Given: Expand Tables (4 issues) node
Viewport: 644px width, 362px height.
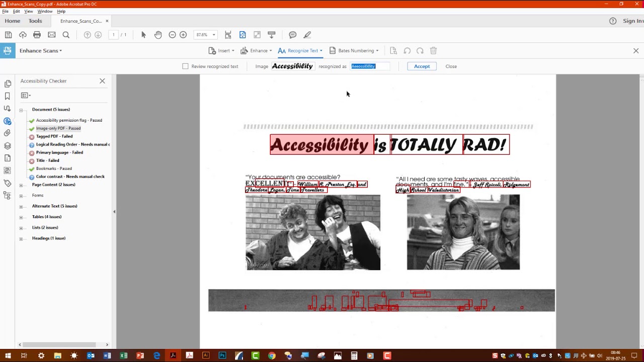Looking at the screenshot, I should [21, 217].
